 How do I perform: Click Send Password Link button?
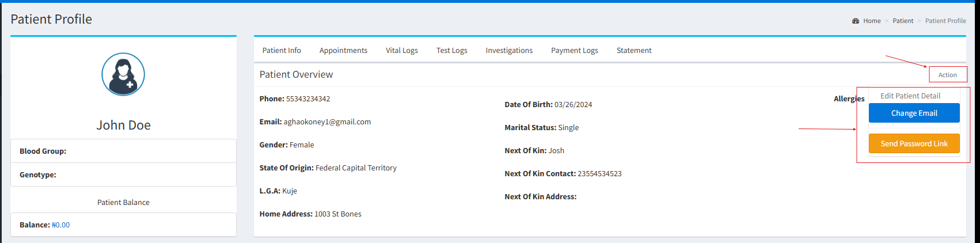click(x=914, y=143)
